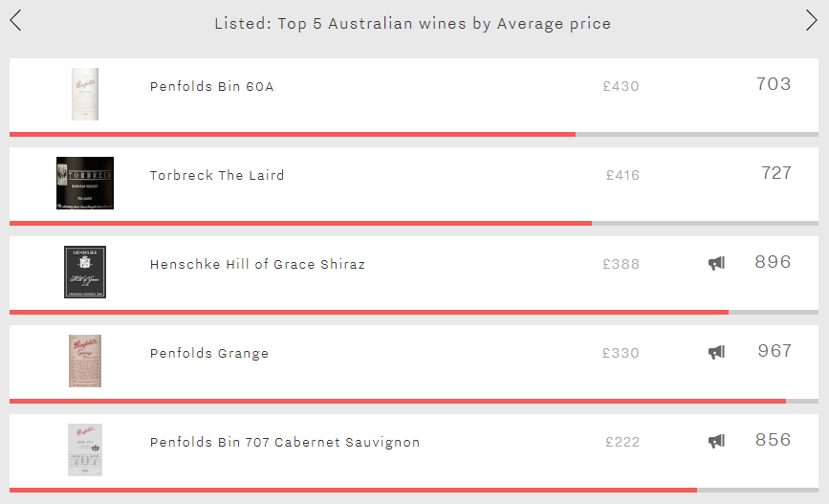829x504 pixels.
Task: Click the 727 score for Torbreck
Action: click(x=776, y=173)
